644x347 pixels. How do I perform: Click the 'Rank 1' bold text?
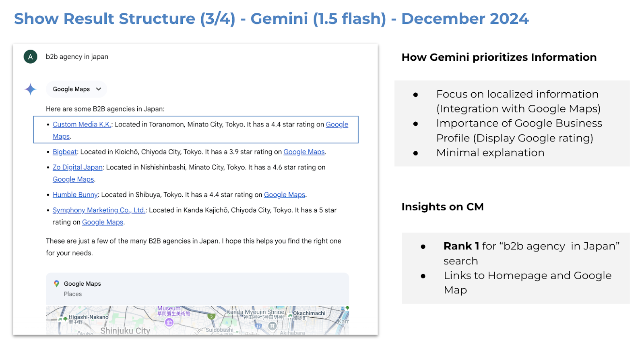(461, 246)
